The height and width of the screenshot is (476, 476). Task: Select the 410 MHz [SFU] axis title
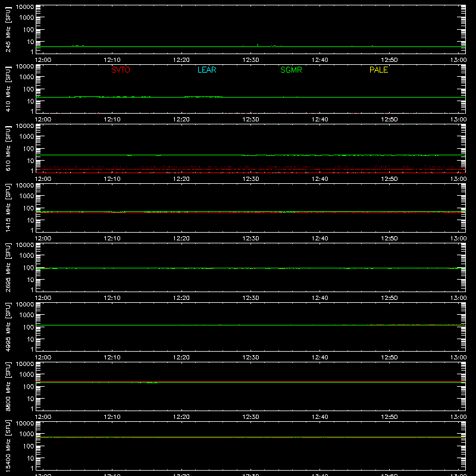coord(8,89)
